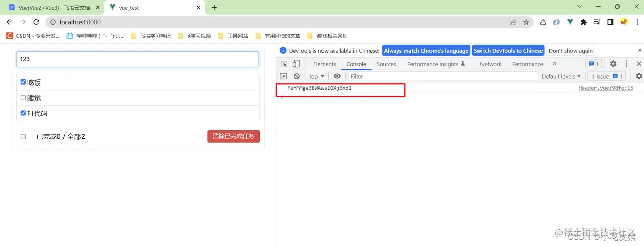
Task: Click the share page icon
Action: pos(513,22)
